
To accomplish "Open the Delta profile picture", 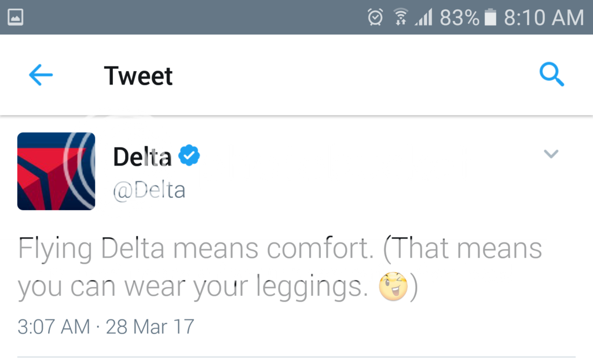I will pos(56,171).
